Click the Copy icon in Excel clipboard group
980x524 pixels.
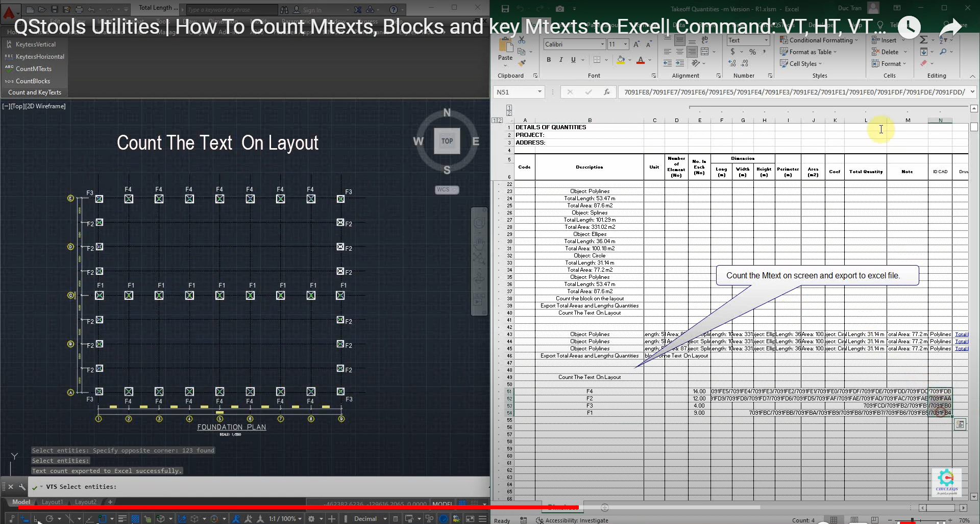coord(521,52)
